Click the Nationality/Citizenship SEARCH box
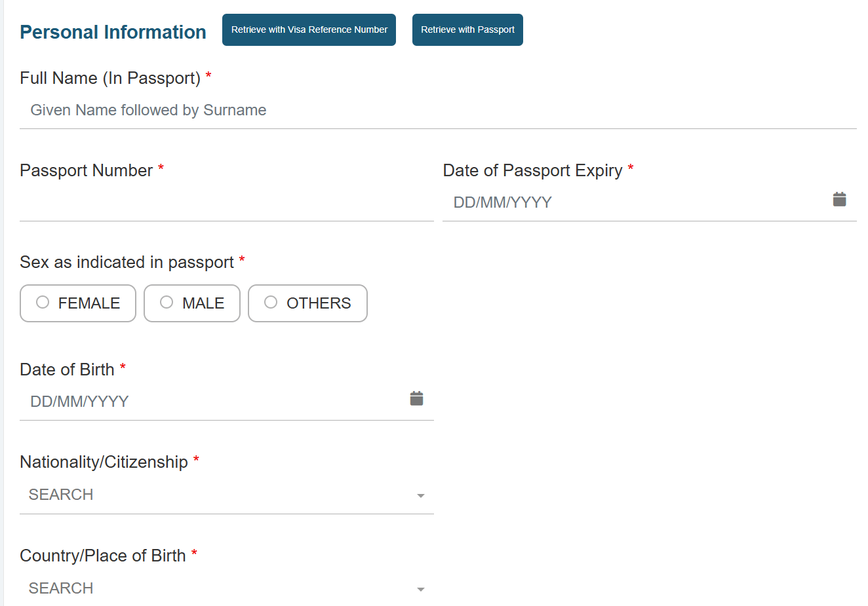 [x=216, y=495]
